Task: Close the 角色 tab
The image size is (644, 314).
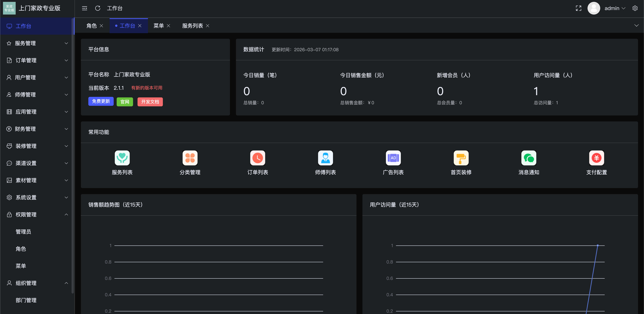Action: pos(101,26)
